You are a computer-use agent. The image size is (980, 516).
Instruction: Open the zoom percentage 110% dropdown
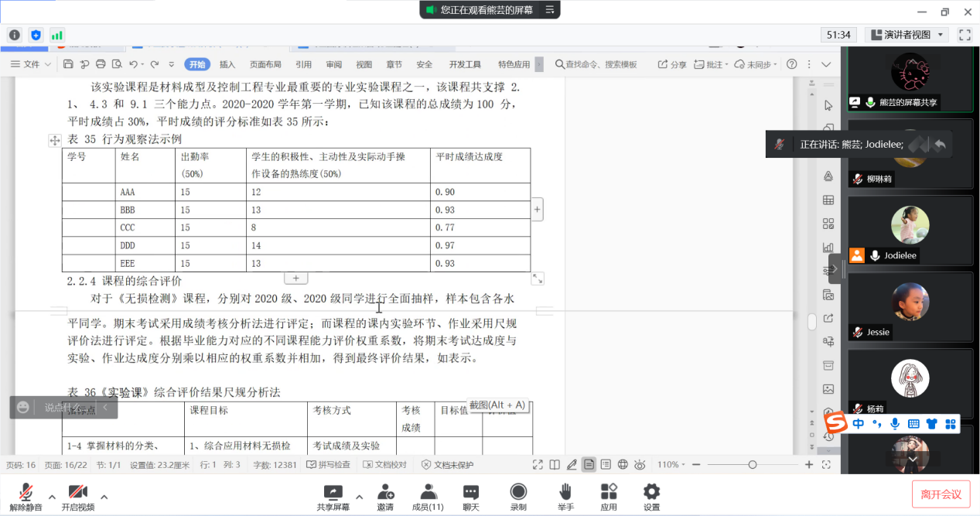[672, 465]
